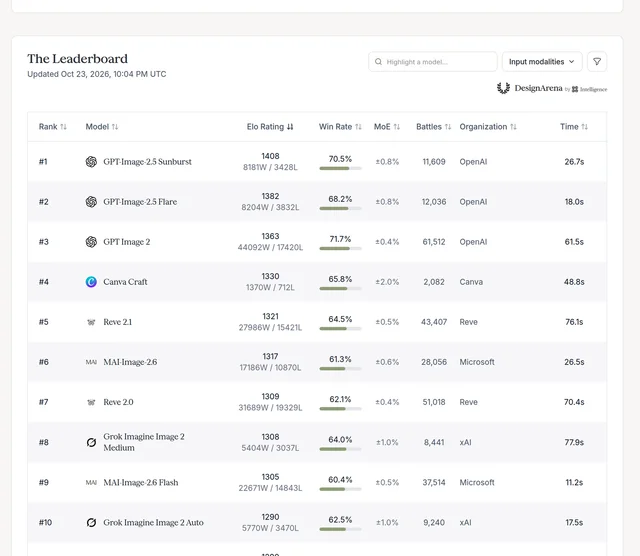The image size is (640, 556).
Task: Click OpenAI icon beside GPT-Image-2.5 Sunburst
Action: (91, 162)
